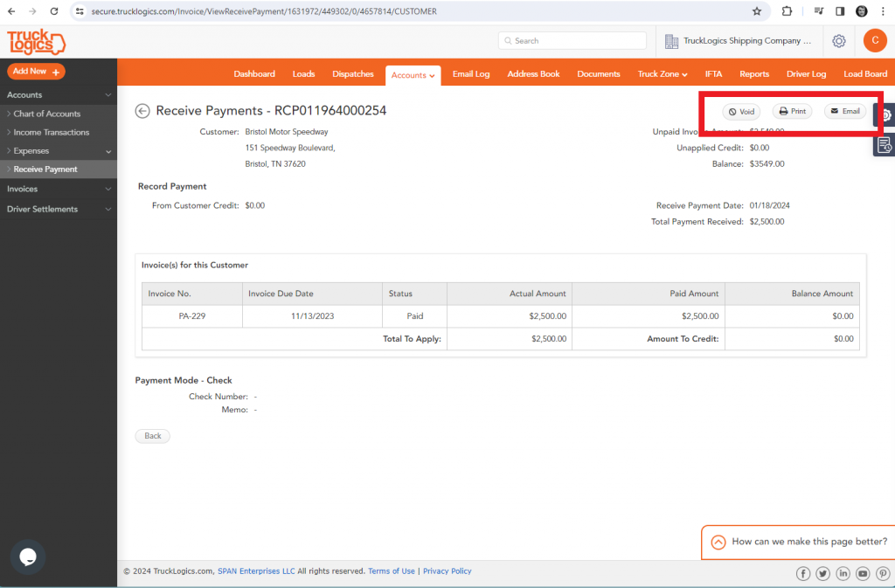Open the browser extensions puzzle icon
895x588 pixels.
click(787, 10)
